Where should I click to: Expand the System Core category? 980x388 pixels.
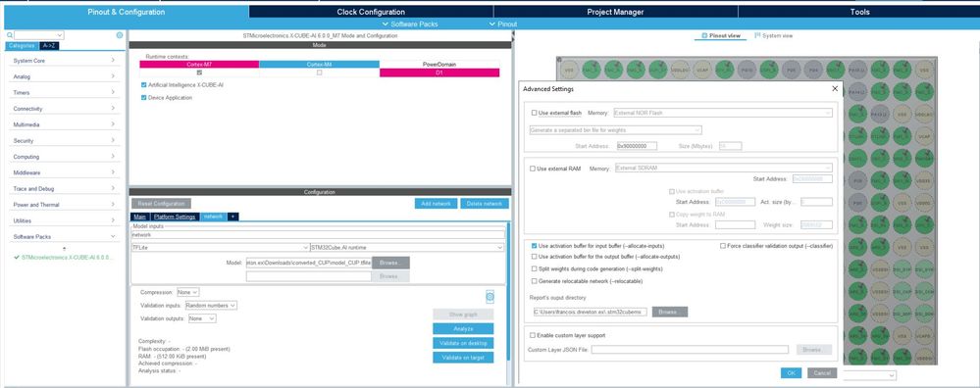click(x=64, y=61)
